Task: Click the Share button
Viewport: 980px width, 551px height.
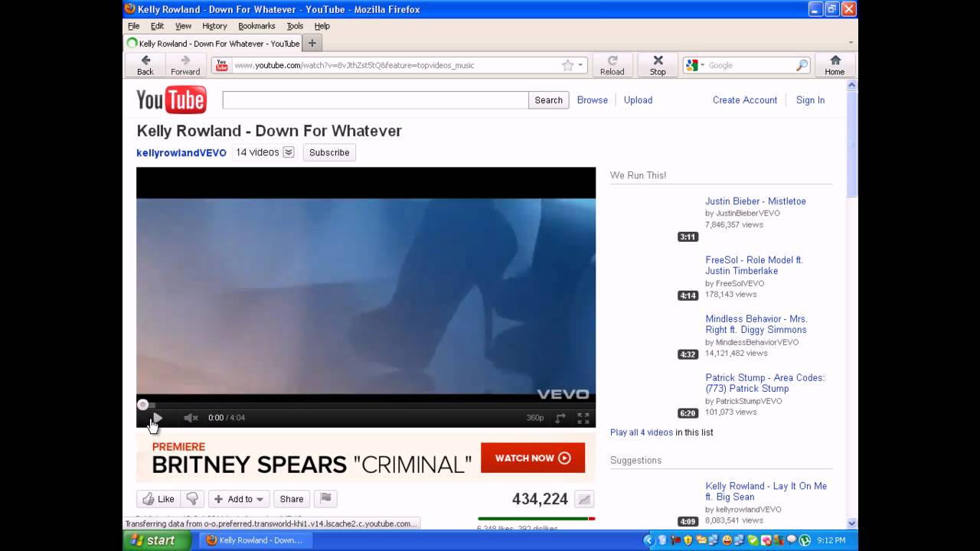Action: point(292,499)
